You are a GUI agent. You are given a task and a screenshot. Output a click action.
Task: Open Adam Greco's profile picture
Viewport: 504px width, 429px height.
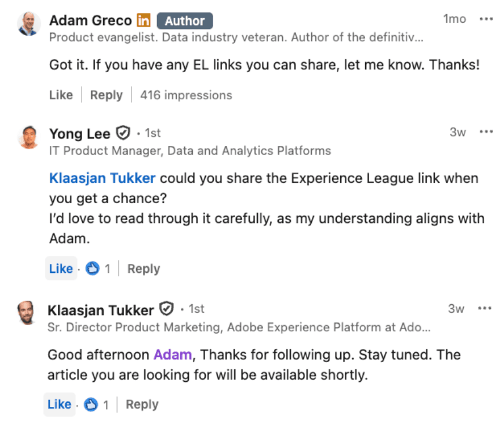28,24
